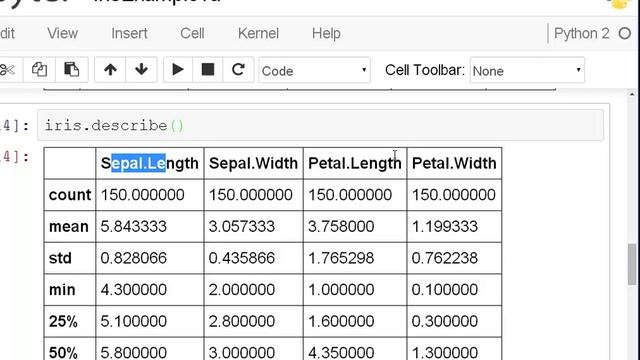Move selected cell down
This screenshot has width=640, height=360.
tap(141, 70)
